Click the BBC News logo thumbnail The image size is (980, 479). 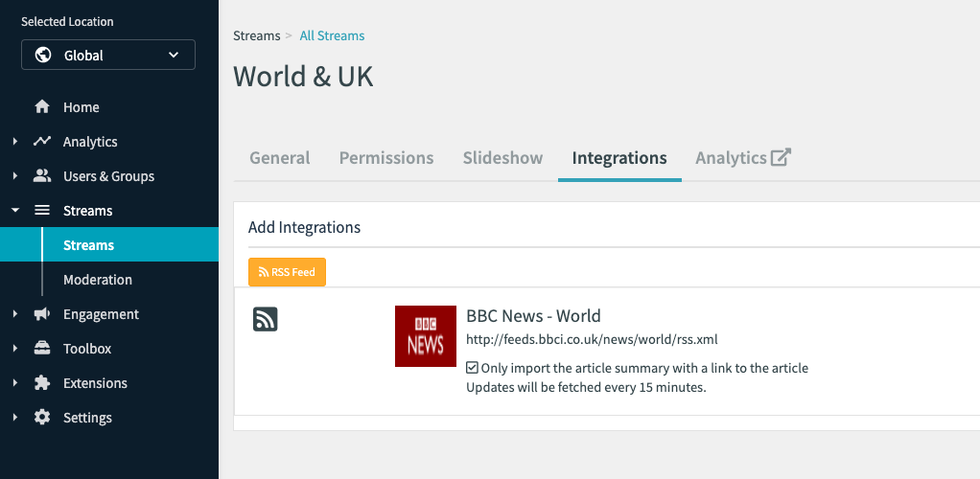(426, 336)
